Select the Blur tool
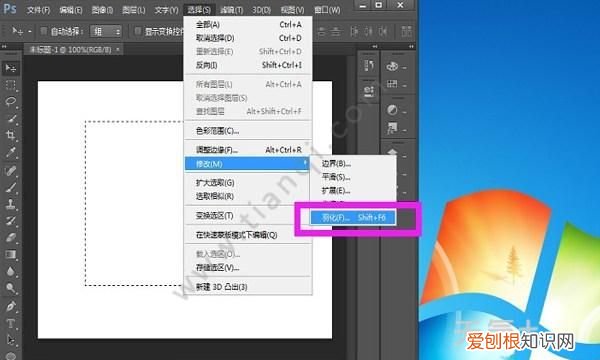600x360 pixels. [11, 271]
